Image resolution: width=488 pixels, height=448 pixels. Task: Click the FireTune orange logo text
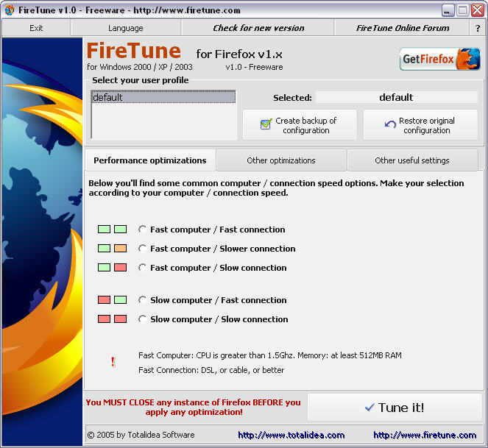click(x=134, y=51)
